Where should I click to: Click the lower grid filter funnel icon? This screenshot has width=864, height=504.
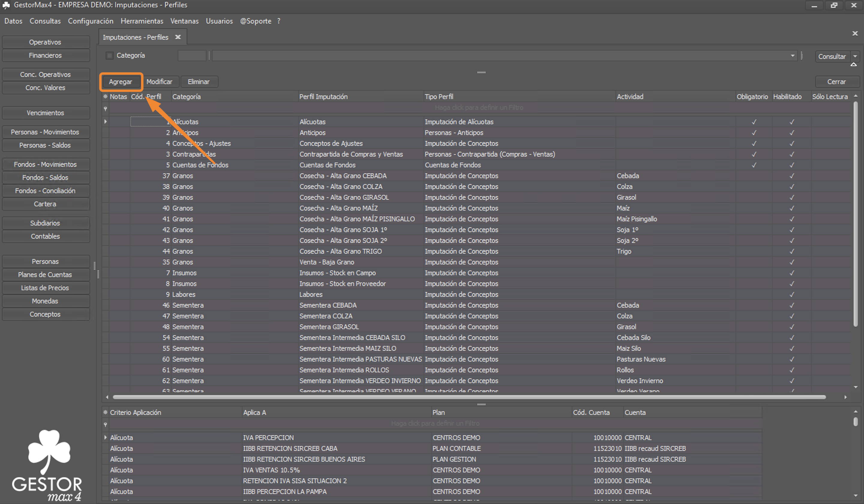tap(105, 425)
